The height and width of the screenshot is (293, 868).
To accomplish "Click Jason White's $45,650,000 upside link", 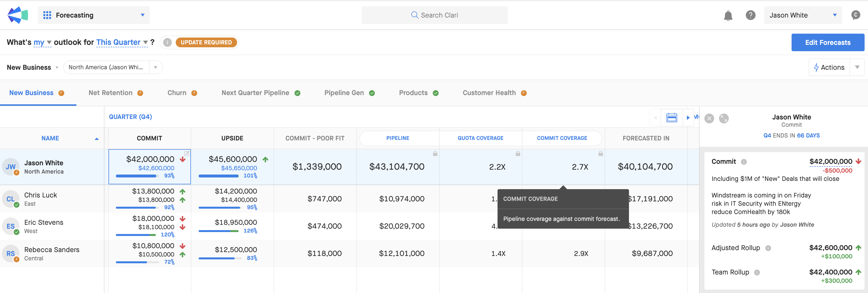I will [x=239, y=168].
